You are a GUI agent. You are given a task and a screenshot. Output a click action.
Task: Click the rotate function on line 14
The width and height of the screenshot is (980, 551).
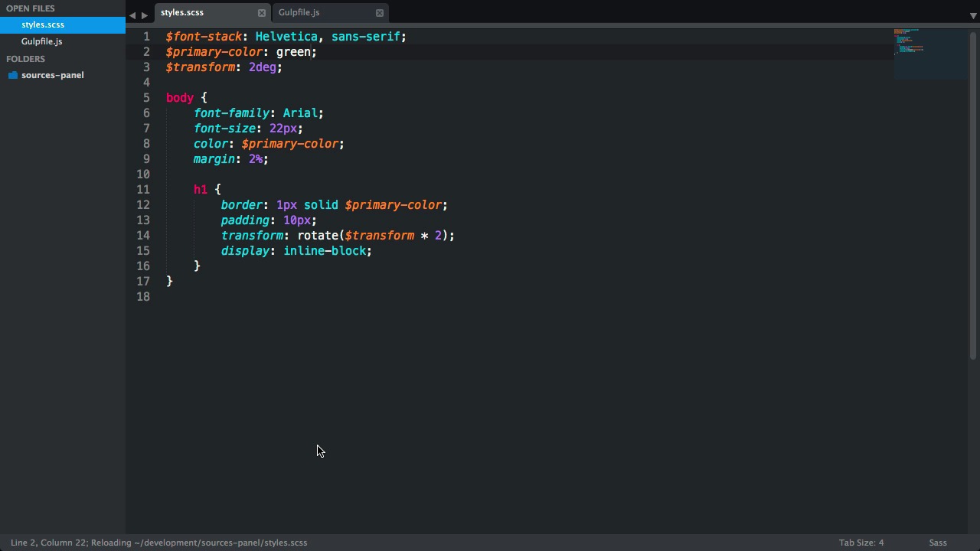(318, 236)
